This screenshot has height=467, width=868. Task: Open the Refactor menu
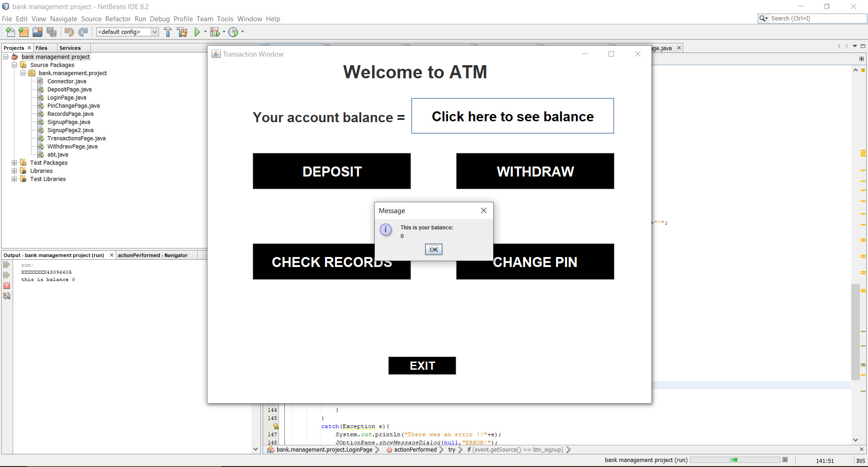118,19
